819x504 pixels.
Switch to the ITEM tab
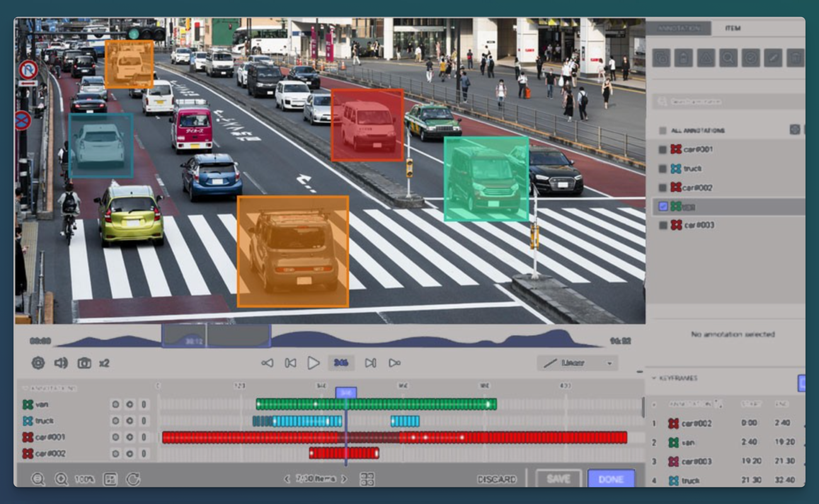(733, 28)
